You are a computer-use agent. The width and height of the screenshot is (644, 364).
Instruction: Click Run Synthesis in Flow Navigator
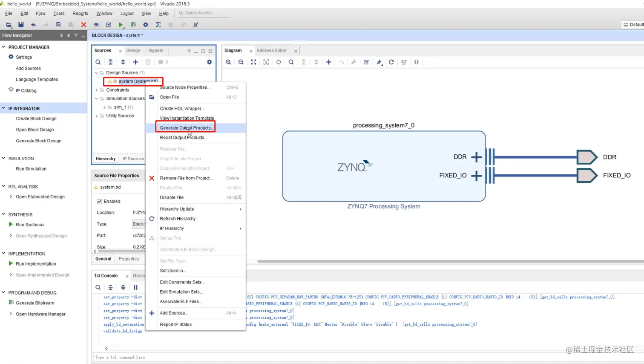30,225
